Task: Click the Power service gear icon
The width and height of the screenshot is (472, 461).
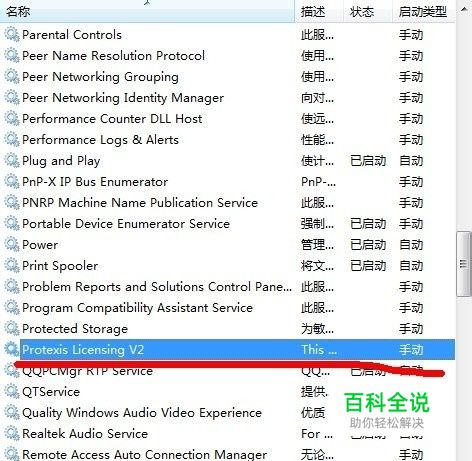Action: pos(12,245)
